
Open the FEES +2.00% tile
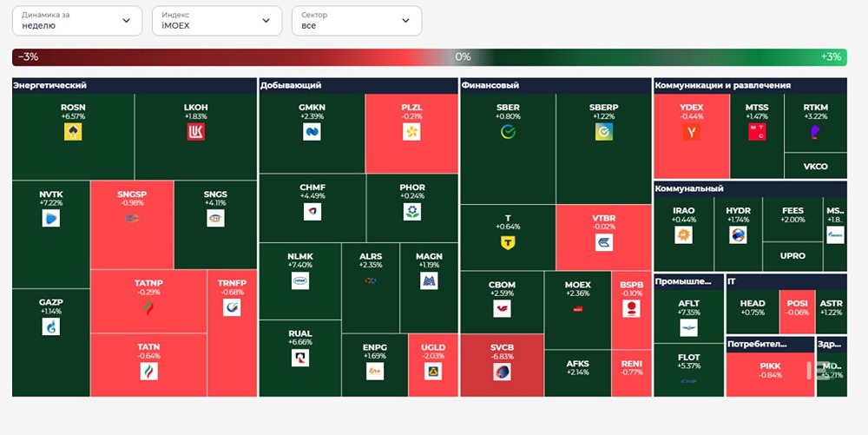[792, 219]
